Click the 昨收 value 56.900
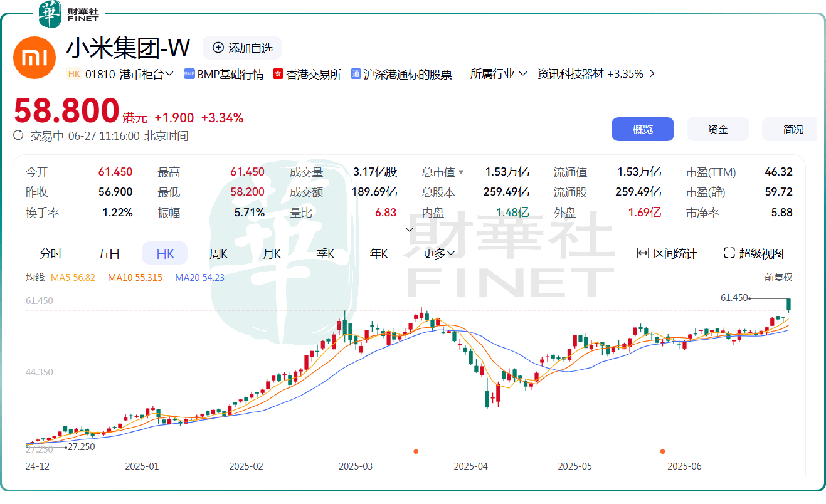This screenshot has height=504, width=826. coord(115,192)
